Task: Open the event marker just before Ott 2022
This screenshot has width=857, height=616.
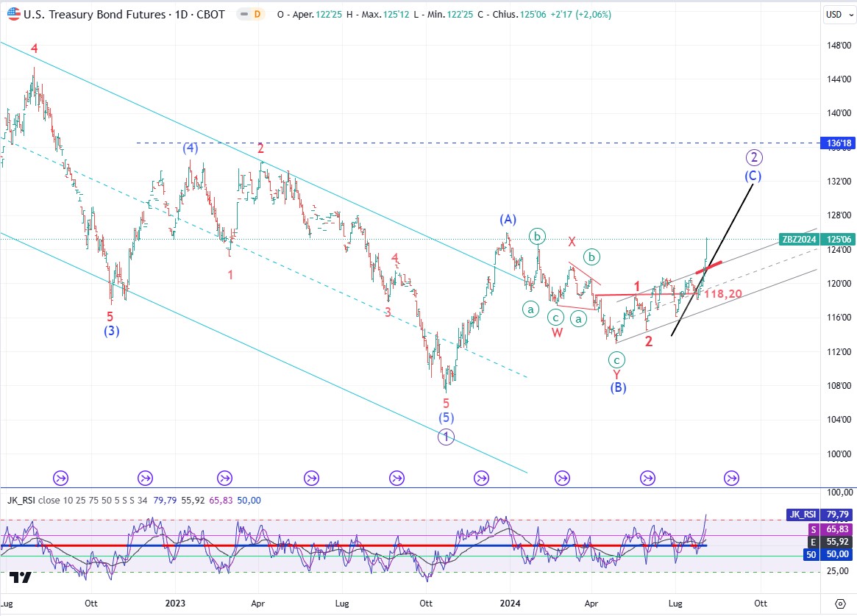Action: coord(60,479)
